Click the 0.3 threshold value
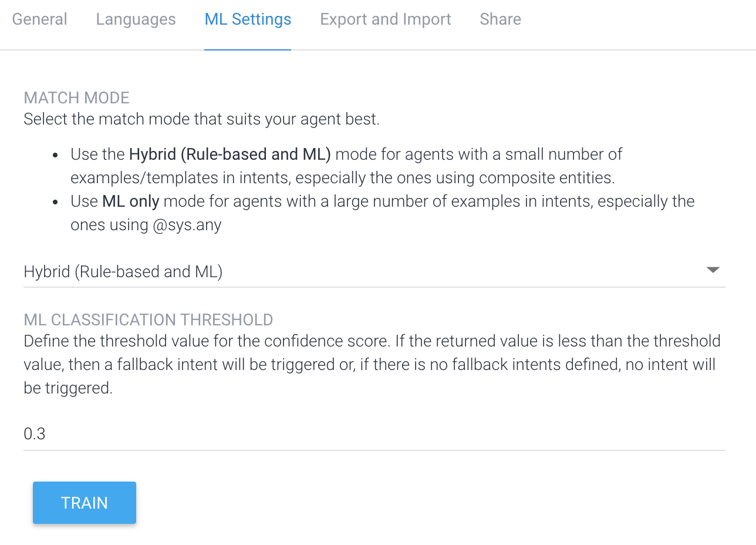Viewport: 756px width, 545px height. (x=35, y=434)
